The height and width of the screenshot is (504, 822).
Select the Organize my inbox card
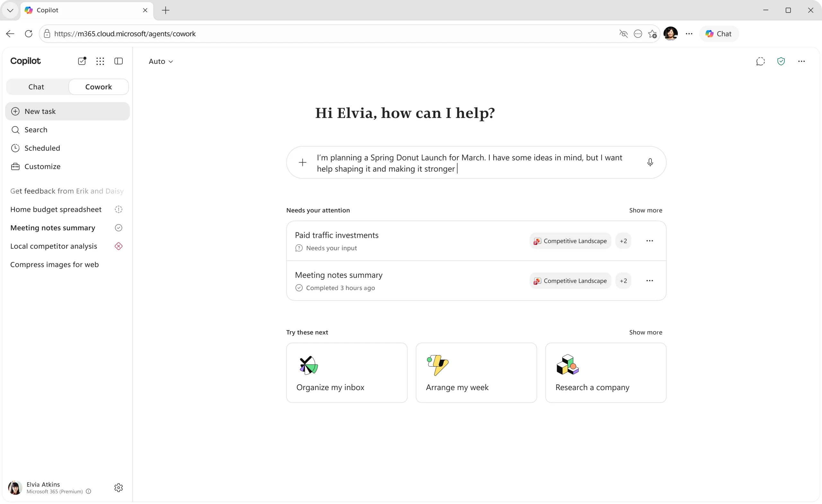(346, 373)
